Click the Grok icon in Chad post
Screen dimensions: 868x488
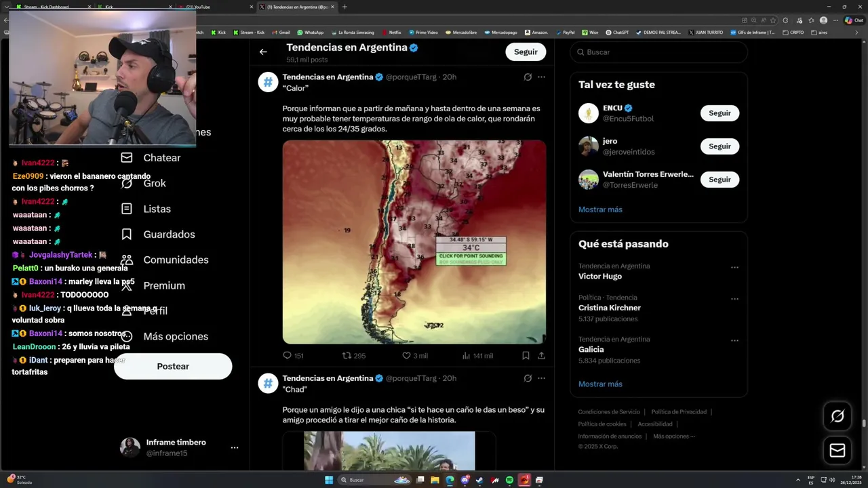click(528, 378)
